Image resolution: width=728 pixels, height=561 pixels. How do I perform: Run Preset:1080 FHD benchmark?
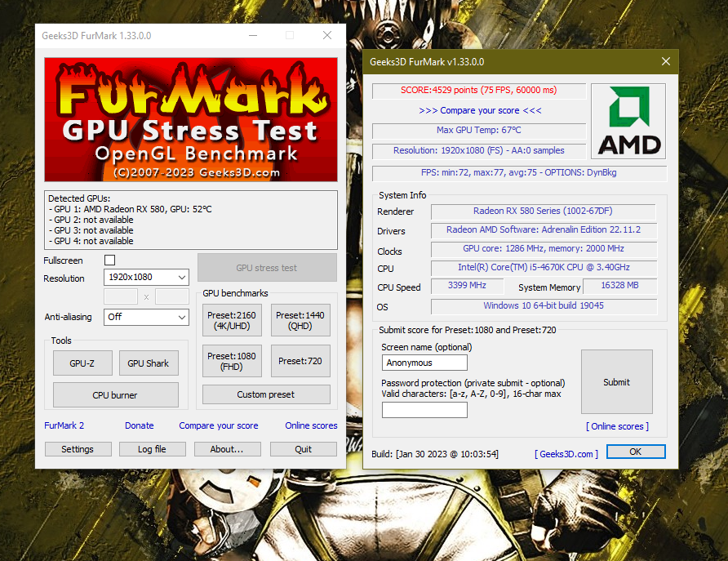coord(232,361)
